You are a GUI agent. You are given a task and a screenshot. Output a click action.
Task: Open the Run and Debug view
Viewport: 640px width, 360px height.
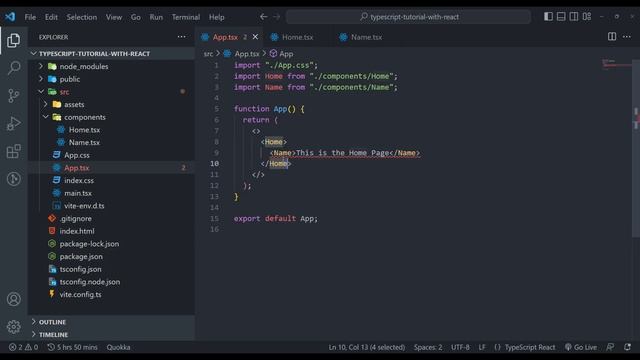[x=13, y=123]
